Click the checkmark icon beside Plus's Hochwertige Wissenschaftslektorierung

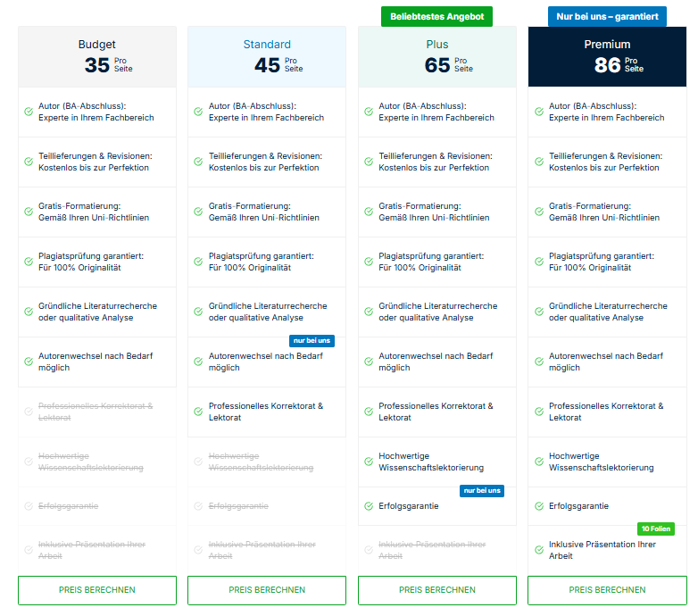369,462
